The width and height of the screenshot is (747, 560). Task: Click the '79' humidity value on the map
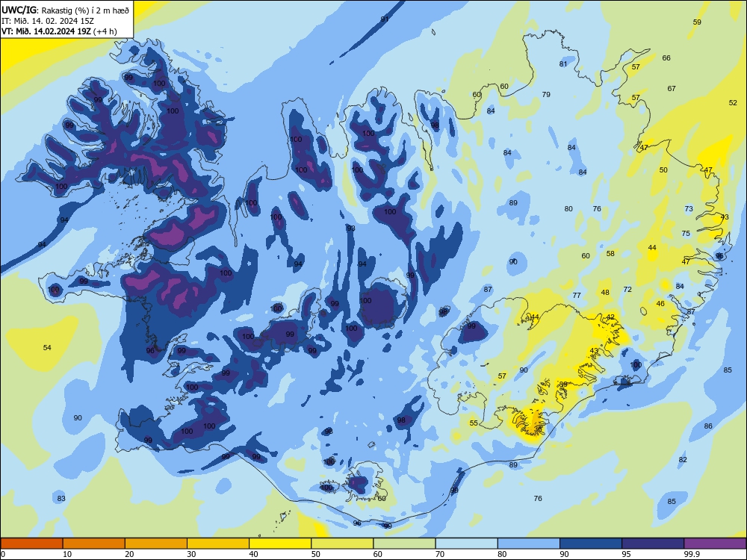(546, 94)
